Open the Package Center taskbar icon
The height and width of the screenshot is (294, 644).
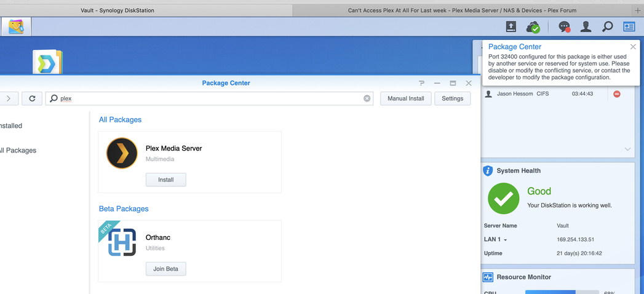click(x=16, y=27)
